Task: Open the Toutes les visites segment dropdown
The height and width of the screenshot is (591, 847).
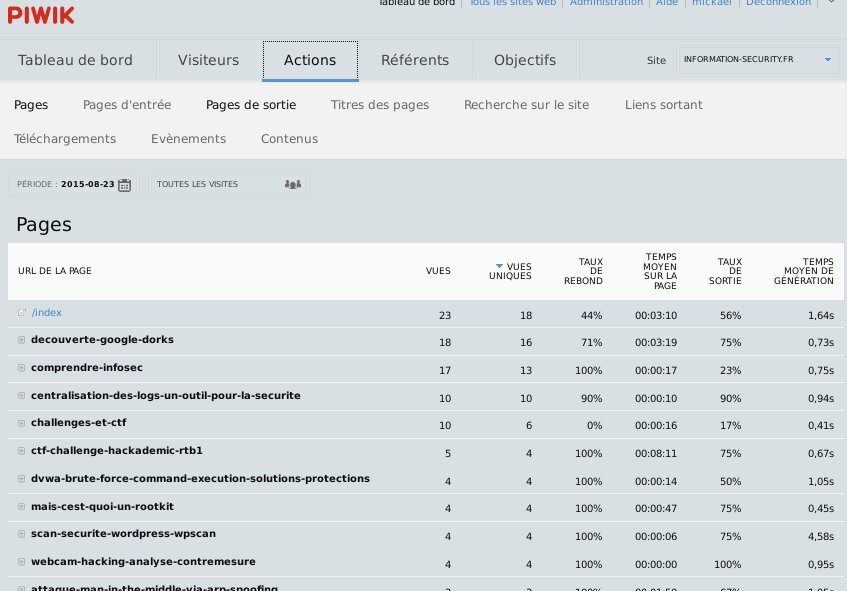Action: 228,184
